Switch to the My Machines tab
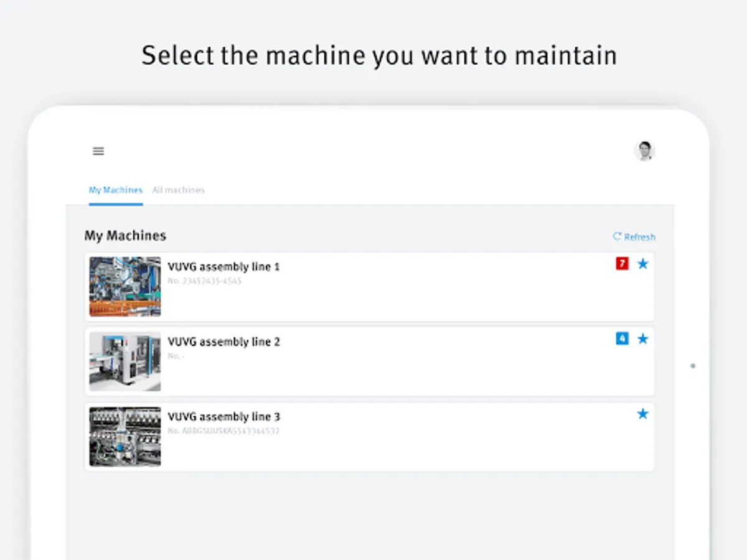Image resolution: width=747 pixels, height=560 pixels. [116, 190]
